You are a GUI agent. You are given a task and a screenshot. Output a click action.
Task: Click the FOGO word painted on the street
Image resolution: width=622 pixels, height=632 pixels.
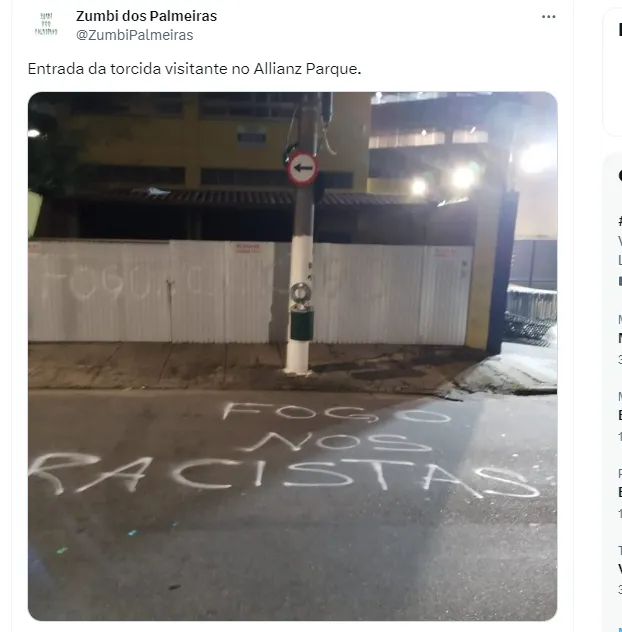337,412
